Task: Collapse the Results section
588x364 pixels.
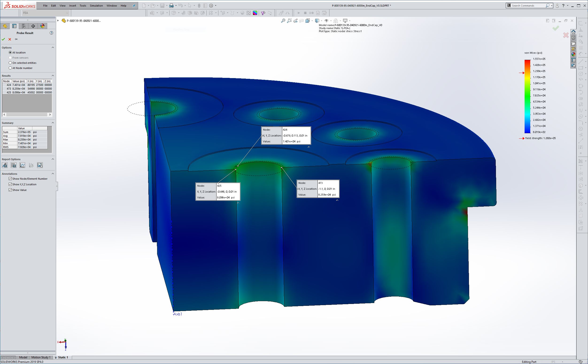Action: point(53,76)
